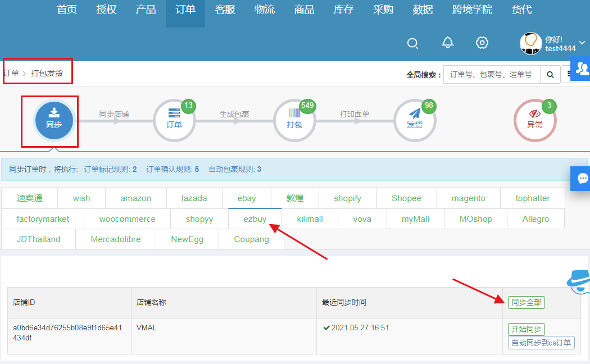The height and width of the screenshot is (364, 590).
Task: Click the search magnifier in the header
Action: pyautogui.click(x=412, y=43)
